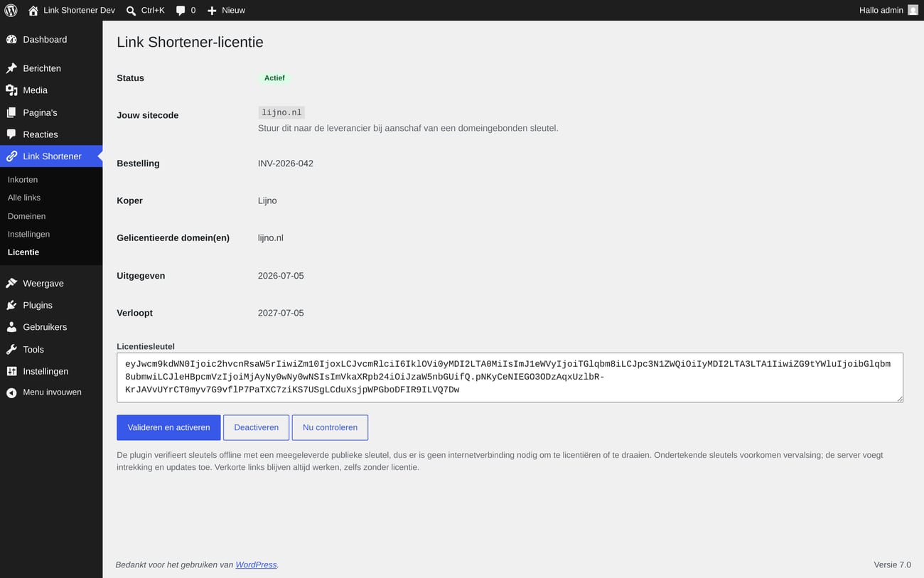This screenshot has width=924, height=578.
Task: Open Link Shortener Dev site link
Action: pyautogui.click(x=79, y=11)
